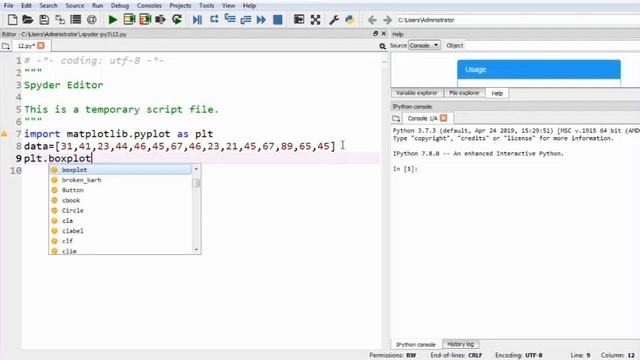This screenshot has height=360, width=640.
Task: Open Preferences with the wrench icon
Action: click(334, 20)
